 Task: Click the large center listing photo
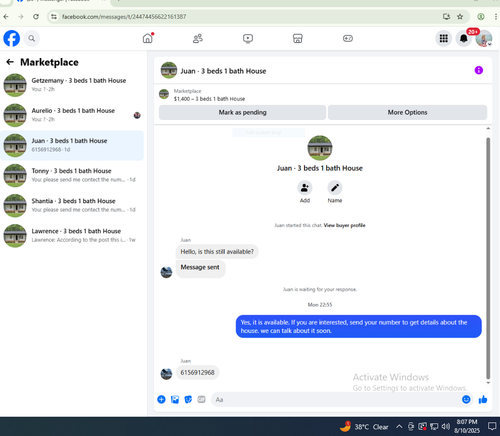pos(320,148)
